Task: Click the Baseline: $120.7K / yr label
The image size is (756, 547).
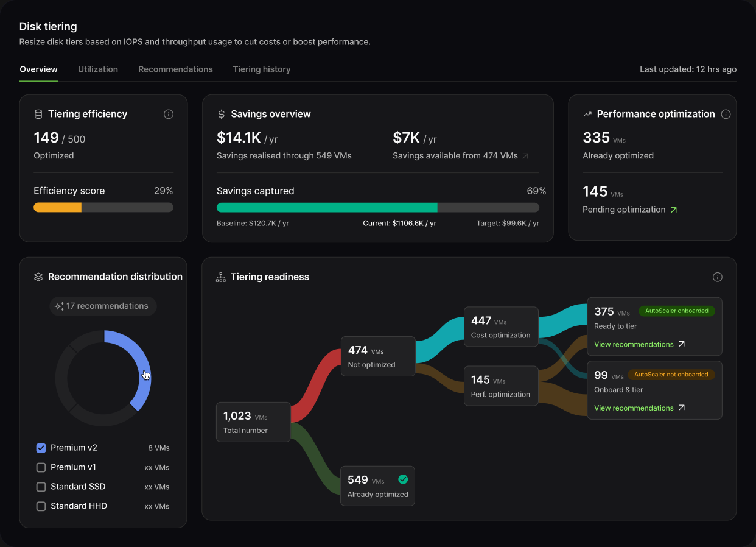Action: (253, 224)
